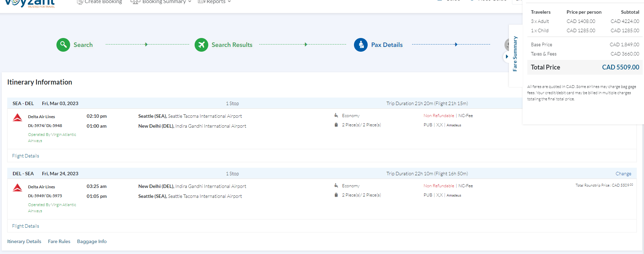Open Create Booking in top navigation
The image size is (644, 254).
click(100, 2)
